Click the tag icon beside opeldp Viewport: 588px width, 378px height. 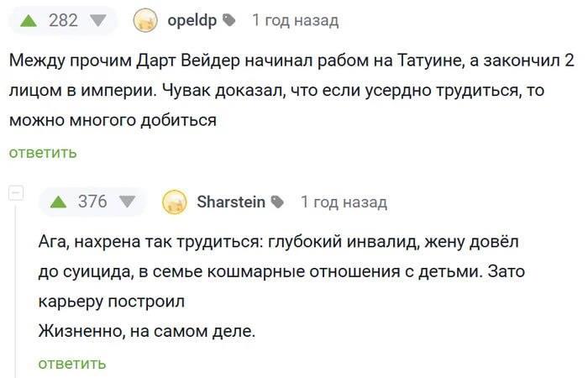point(230,21)
